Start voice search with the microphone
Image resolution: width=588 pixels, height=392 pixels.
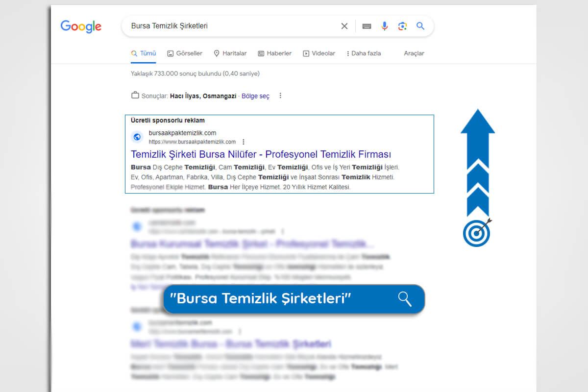[385, 26]
